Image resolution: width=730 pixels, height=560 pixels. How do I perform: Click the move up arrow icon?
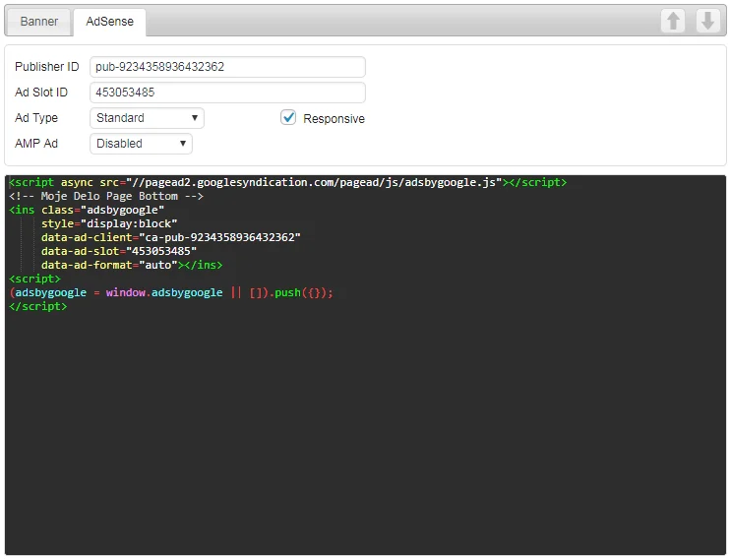point(673,21)
